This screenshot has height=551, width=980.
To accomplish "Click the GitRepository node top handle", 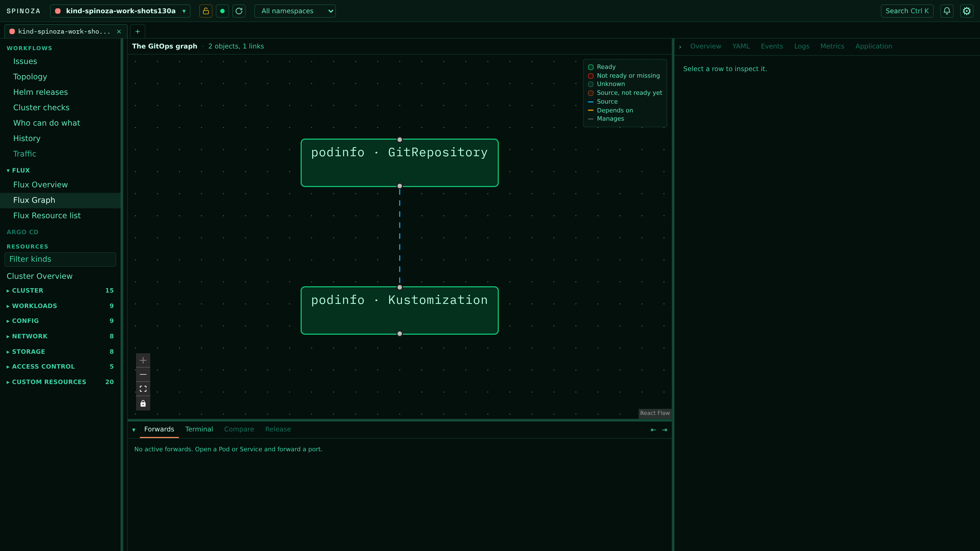I will pyautogui.click(x=399, y=139).
